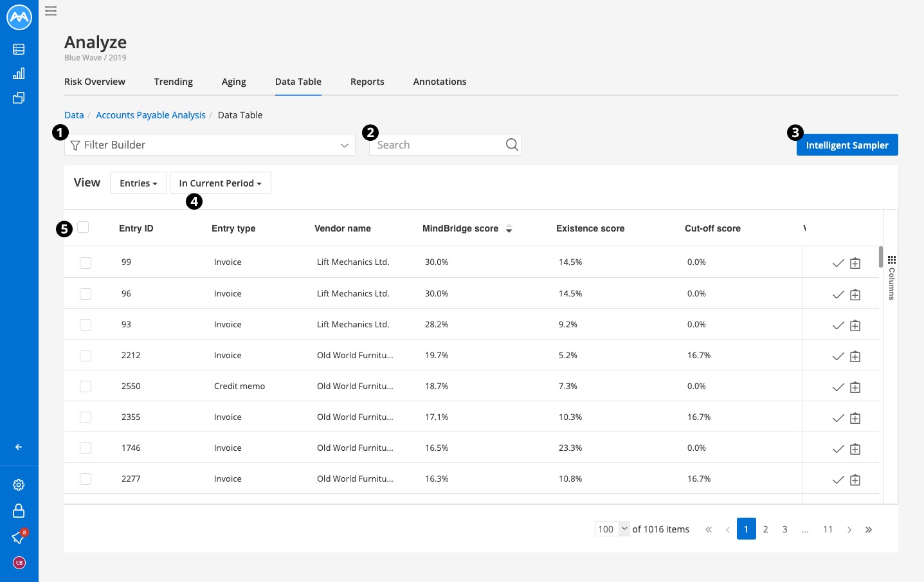Open the Entries view dropdown

(x=138, y=183)
